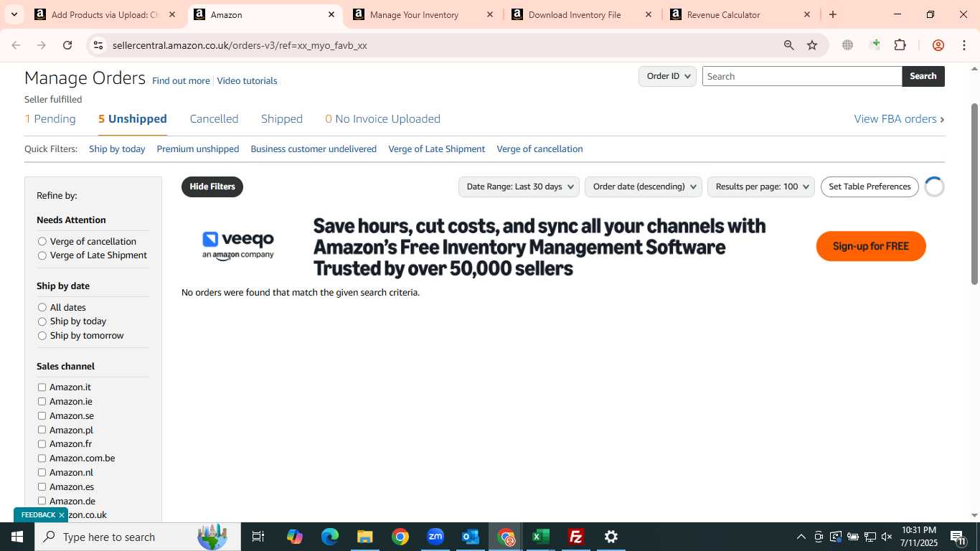The width and height of the screenshot is (980, 551).
Task: Click the Search button
Action: 923,76
